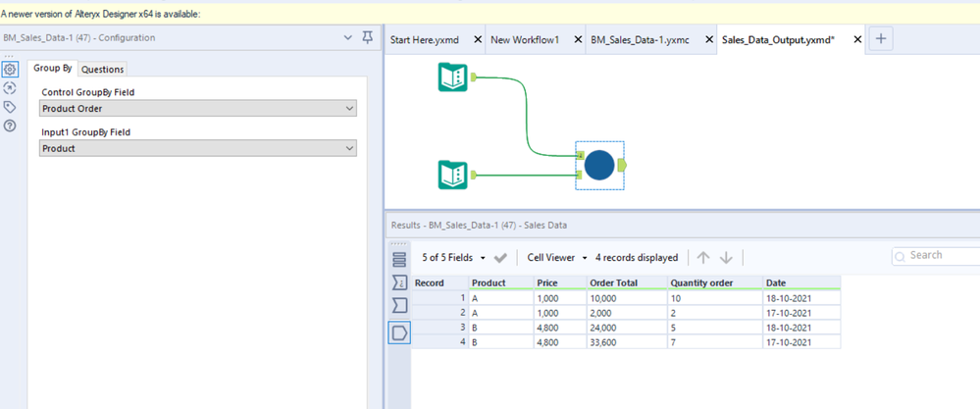The width and height of the screenshot is (980, 409).
Task: Select the blue circle macro tool
Action: click(x=599, y=166)
